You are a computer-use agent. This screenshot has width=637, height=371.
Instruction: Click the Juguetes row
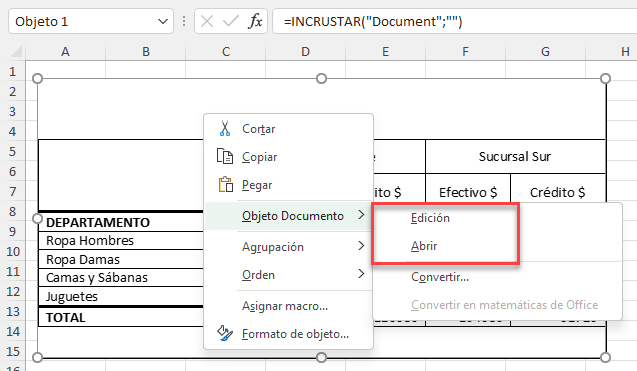72,297
